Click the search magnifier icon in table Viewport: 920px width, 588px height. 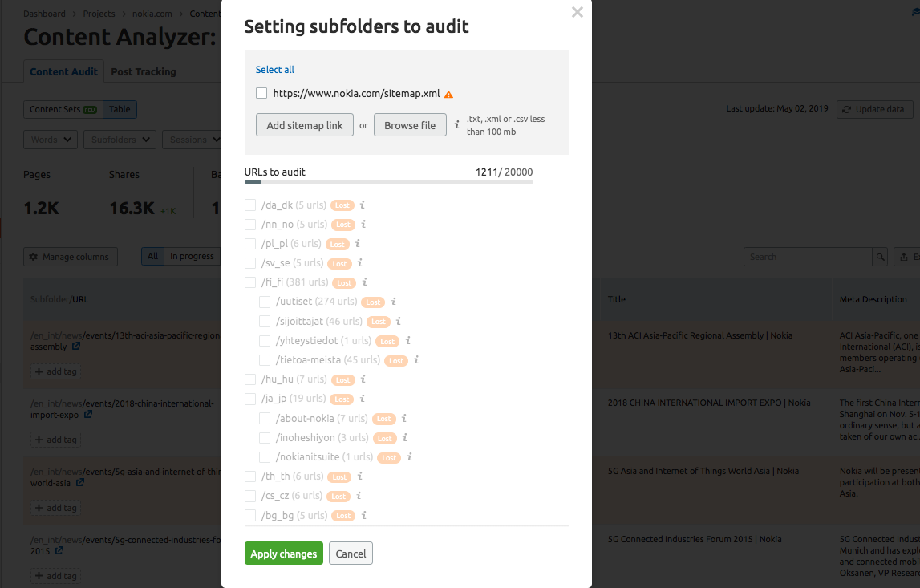point(880,257)
